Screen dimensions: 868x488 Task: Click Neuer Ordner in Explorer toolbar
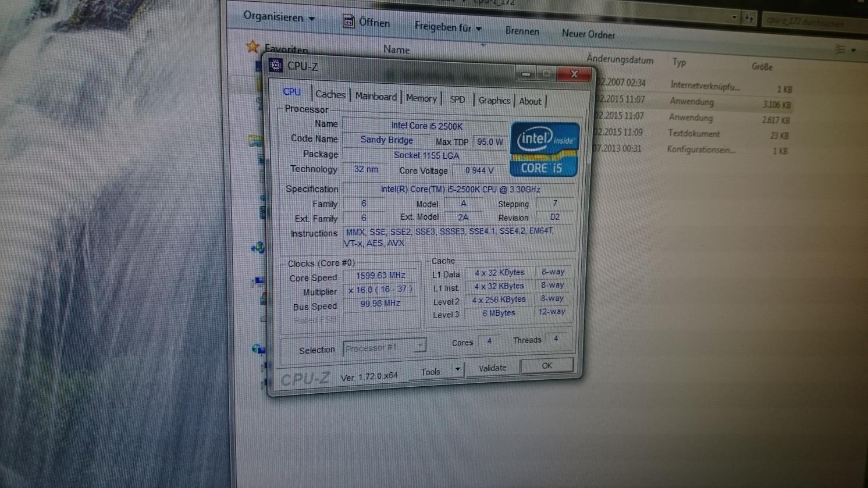point(588,34)
